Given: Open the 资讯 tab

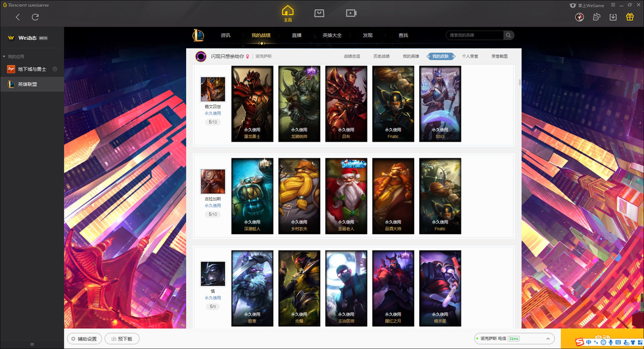Looking at the screenshot, I should [225, 35].
